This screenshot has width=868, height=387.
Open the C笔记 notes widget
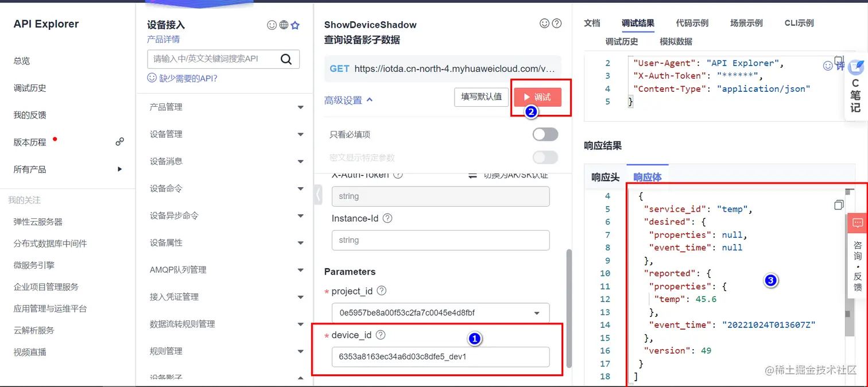(855, 87)
